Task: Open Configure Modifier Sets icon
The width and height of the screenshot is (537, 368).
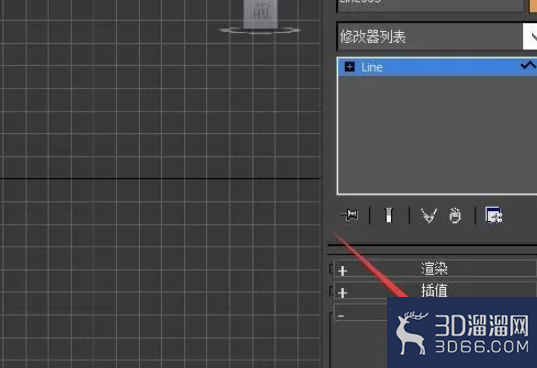Action: (494, 215)
